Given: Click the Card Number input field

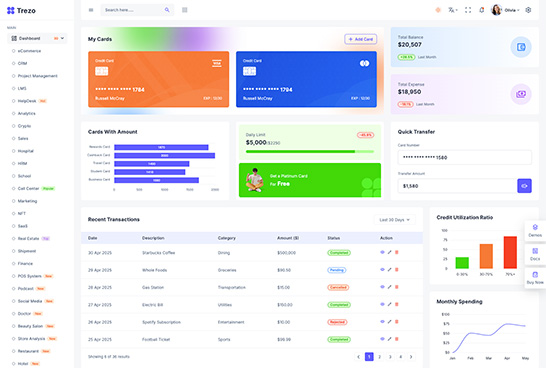Looking at the screenshot, I should [465, 157].
